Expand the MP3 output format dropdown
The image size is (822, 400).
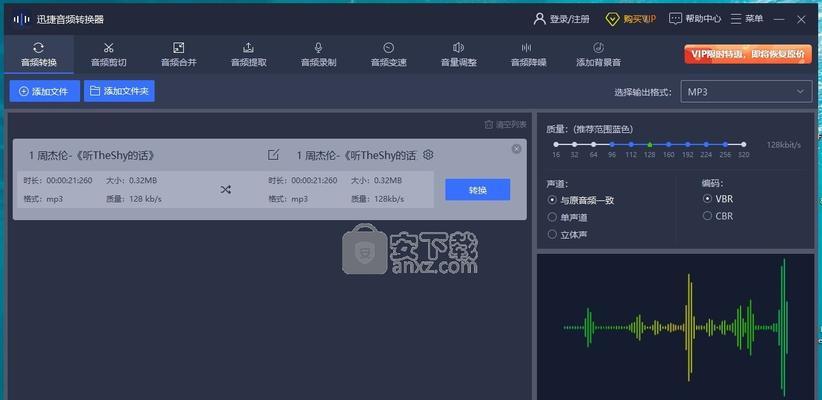746,91
